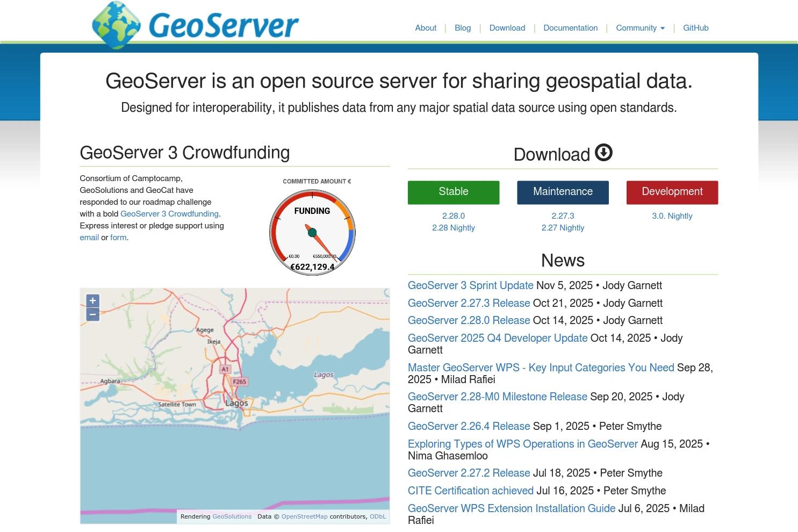Open GeoServer 2025 Q4 Developer Update
Image resolution: width=798 pixels, height=532 pixels.
point(498,338)
